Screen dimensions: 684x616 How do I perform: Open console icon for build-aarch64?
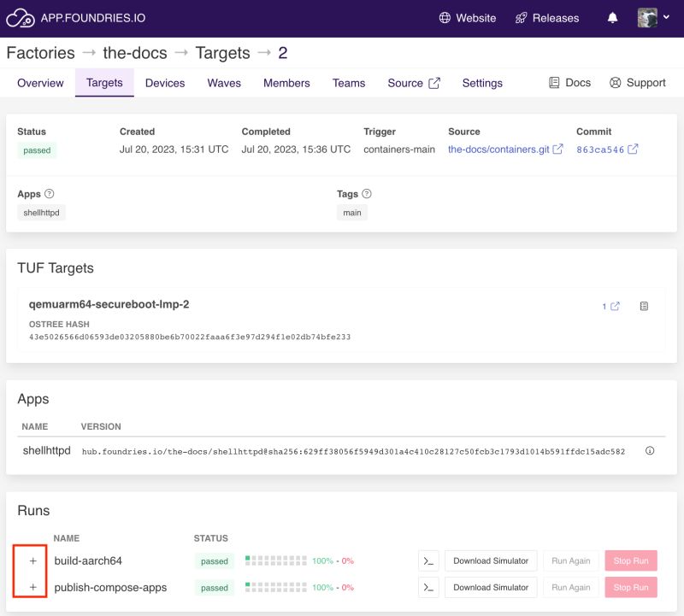tap(428, 561)
